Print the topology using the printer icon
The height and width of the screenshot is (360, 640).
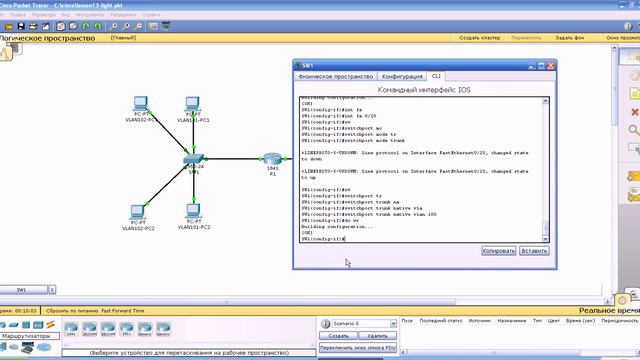pyautogui.click(x=33, y=27)
